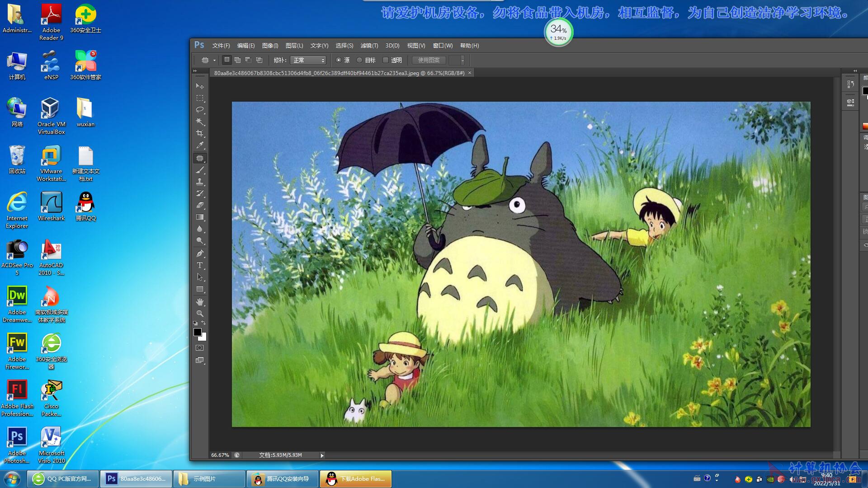Open the 窗口(W) menu

443,46
